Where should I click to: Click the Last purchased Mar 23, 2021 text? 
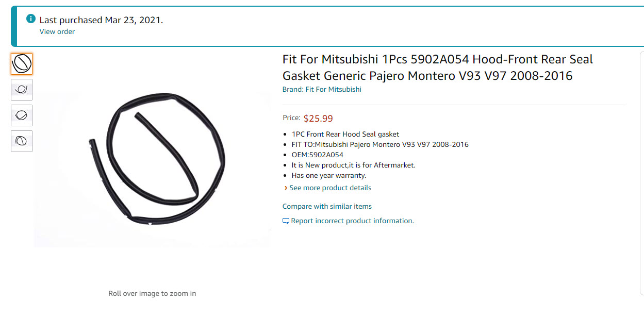[101, 20]
